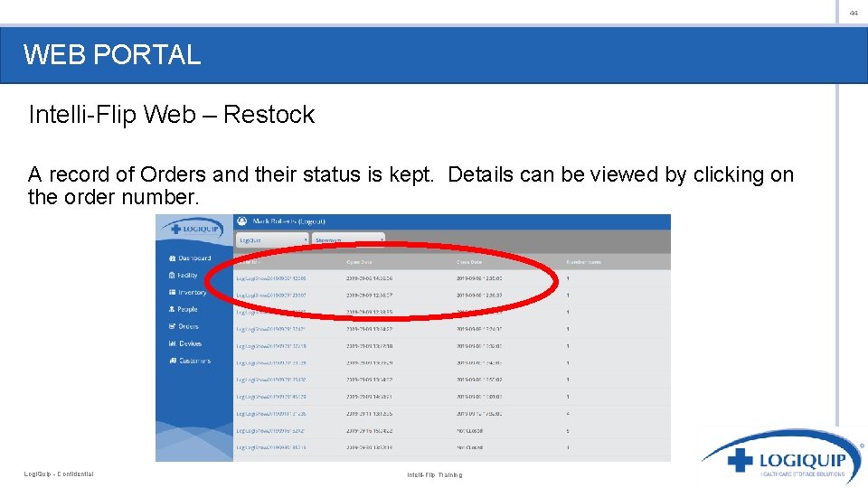Select the People icon in the sidebar
Image resolution: width=868 pixels, height=488 pixels.
[172, 309]
